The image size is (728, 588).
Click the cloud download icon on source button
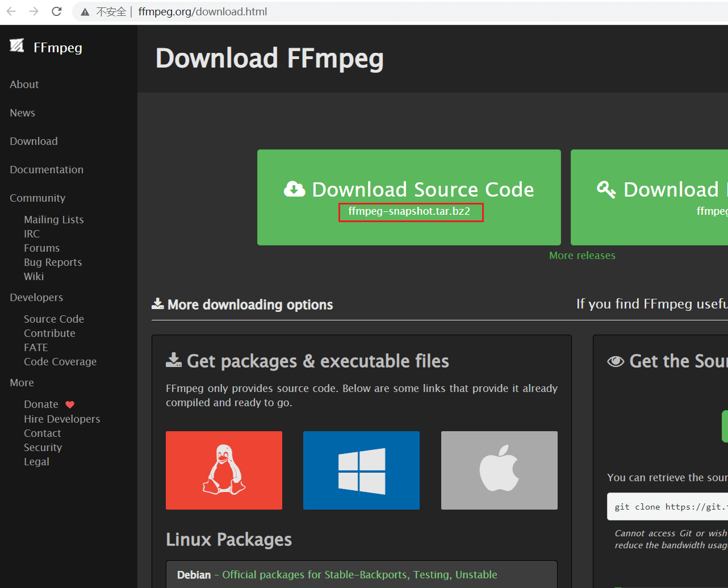tap(294, 189)
